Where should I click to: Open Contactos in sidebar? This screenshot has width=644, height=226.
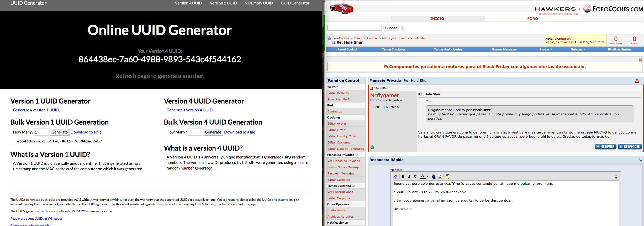pos(334,111)
